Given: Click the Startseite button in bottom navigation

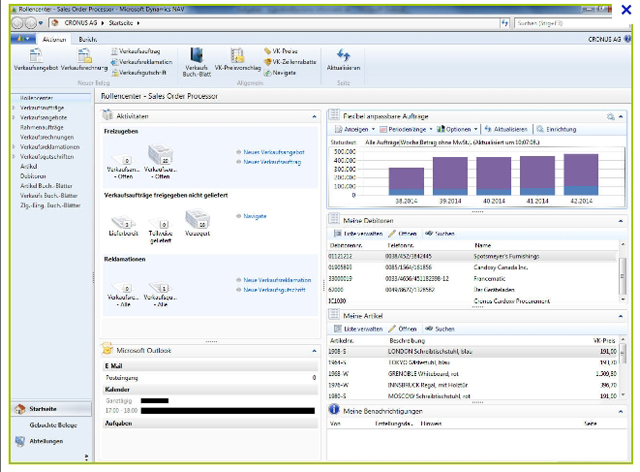Looking at the screenshot, I should coord(51,409).
